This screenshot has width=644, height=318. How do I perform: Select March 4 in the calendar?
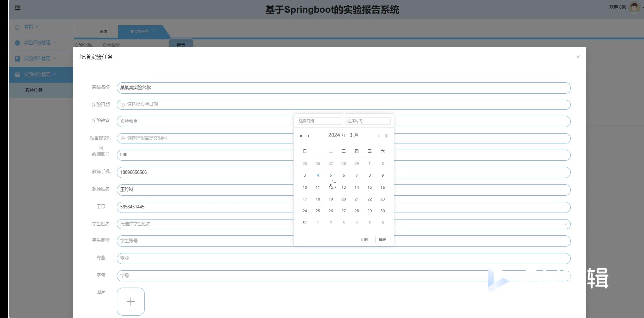318,175
